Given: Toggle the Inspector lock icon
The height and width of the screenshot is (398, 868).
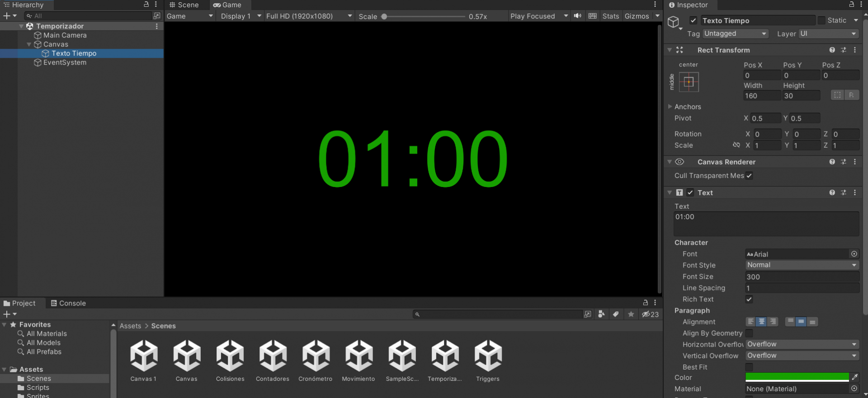Looking at the screenshot, I should coord(851,5).
